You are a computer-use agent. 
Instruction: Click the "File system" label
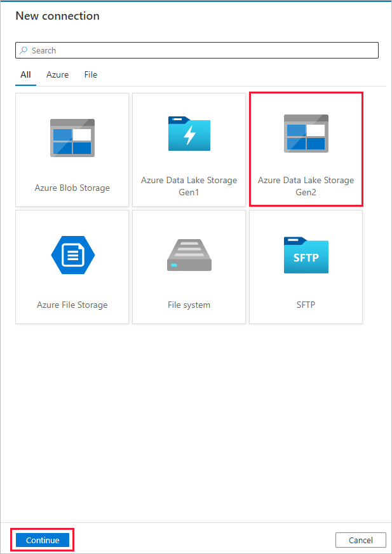189,305
